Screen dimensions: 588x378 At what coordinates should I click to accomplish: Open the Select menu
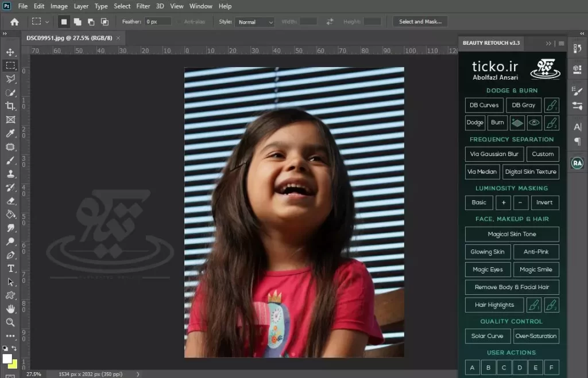pos(122,6)
